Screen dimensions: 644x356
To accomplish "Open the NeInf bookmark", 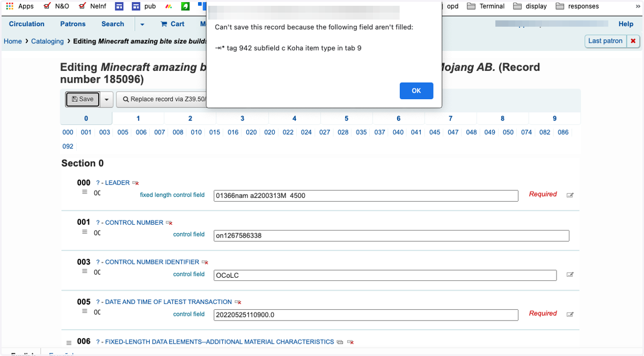I will [92, 6].
